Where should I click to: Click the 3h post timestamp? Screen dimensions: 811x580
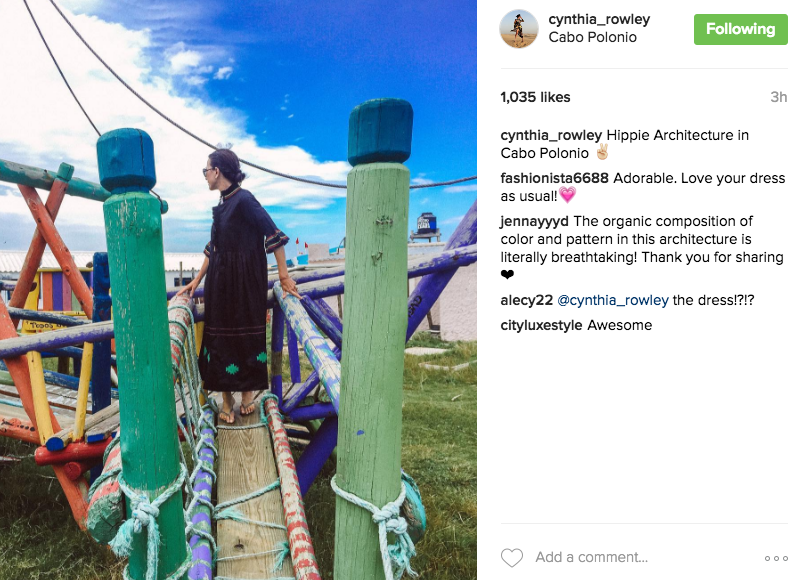click(x=778, y=97)
